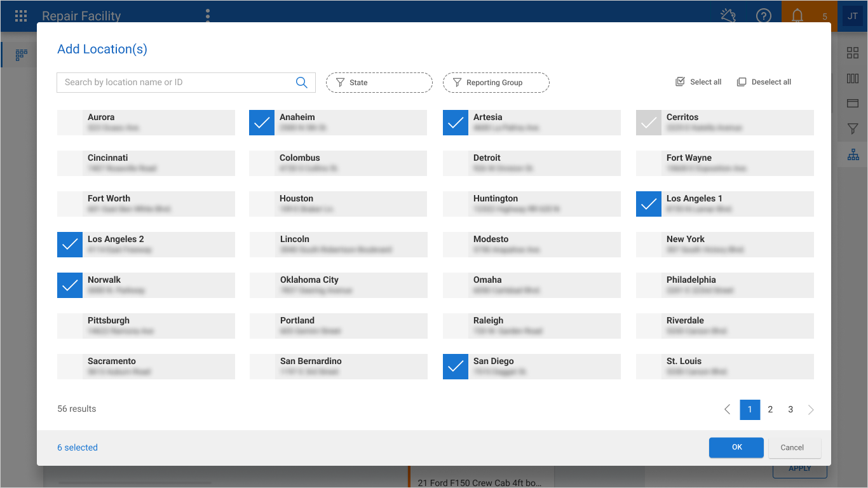This screenshot has width=868, height=488.
Task: Click the Select all checkbox icon
Action: pos(680,82)
